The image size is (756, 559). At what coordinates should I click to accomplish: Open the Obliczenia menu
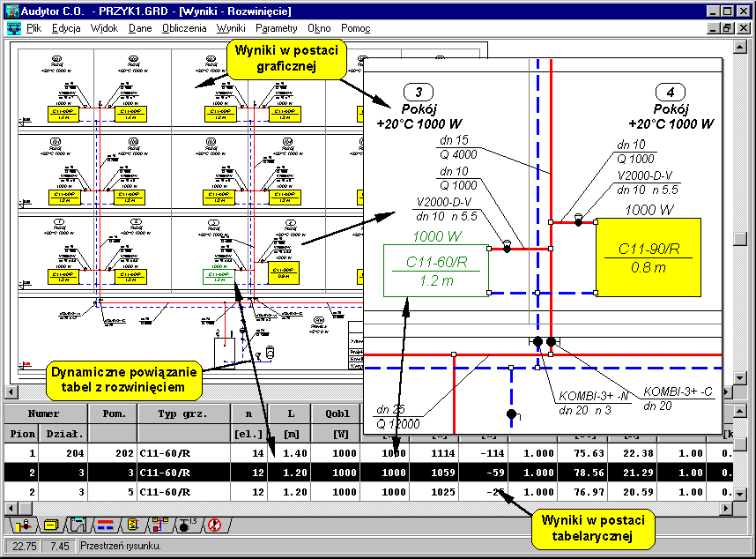[x=184, y=28]
